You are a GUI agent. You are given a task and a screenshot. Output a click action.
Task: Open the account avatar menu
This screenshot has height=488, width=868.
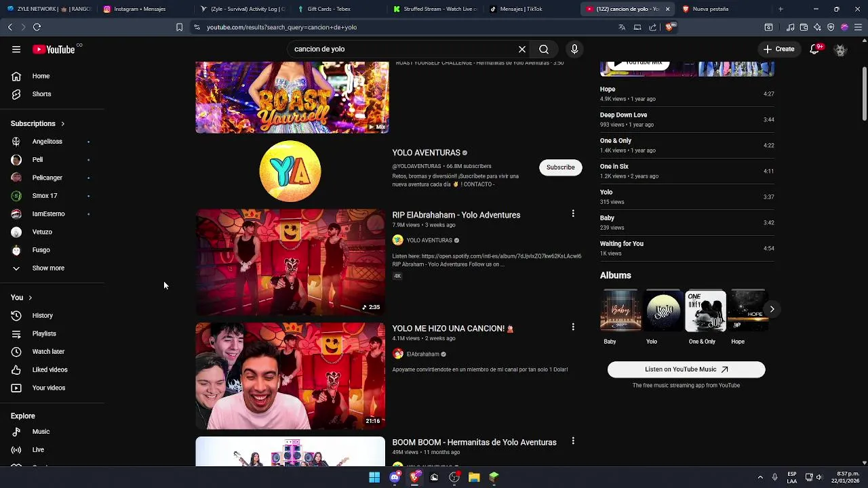[841, 49]
